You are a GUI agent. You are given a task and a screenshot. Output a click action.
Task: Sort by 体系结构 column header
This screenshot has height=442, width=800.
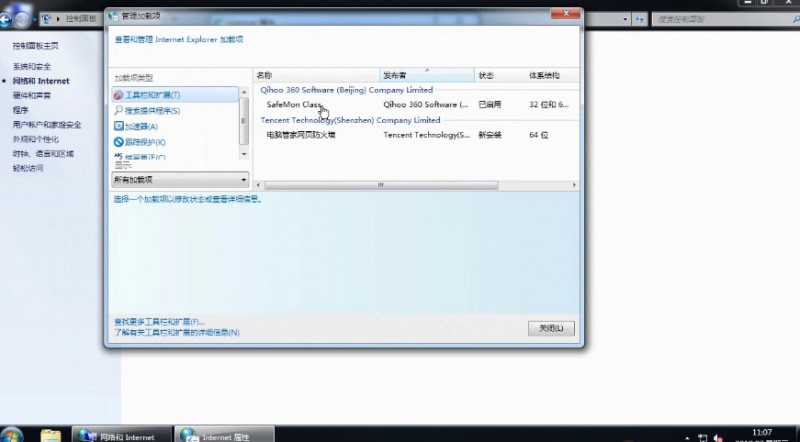[x=552, y=75]
